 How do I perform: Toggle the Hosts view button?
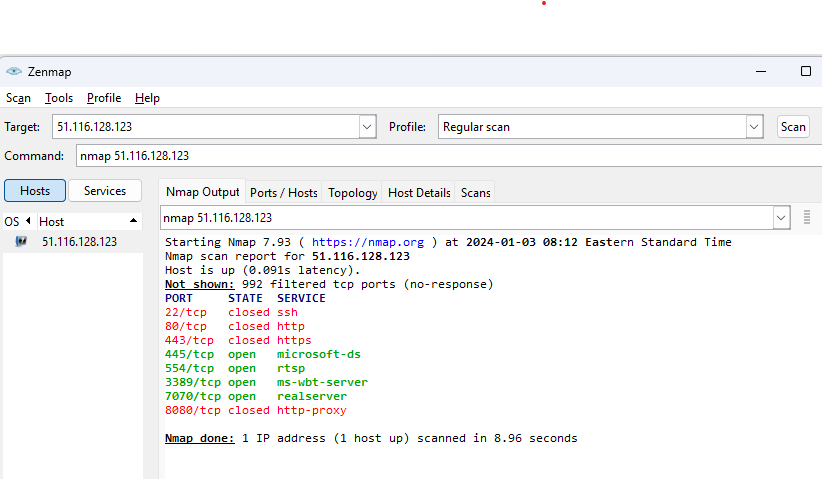(35, 191)
